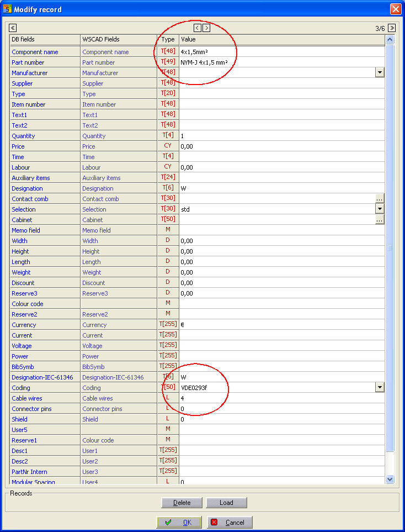The width and height of the screenshot is (405, 532).
Task: Select the Manufacturer DB field label
Action: pyautogui.click(x=29, y=73)
